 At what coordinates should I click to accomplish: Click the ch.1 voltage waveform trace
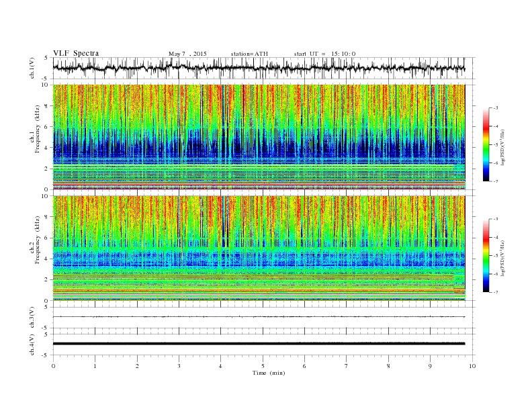tap(259, 68)
